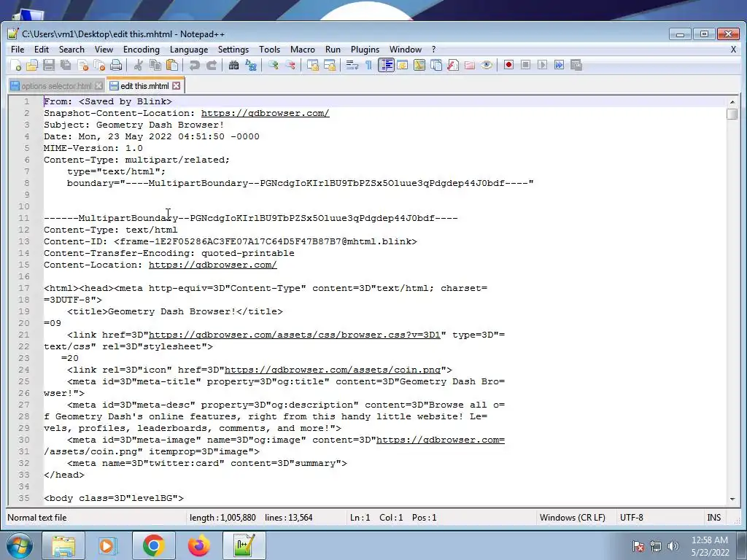This screenshot has height=560, width=747.
Task: Open the Document Map panel icon
Action: (x=419, y=65)
